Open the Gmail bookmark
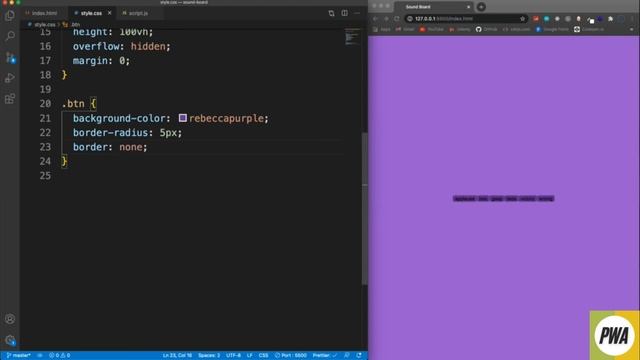The width and height of the screenshot is (640, 360). coord(404,29)
